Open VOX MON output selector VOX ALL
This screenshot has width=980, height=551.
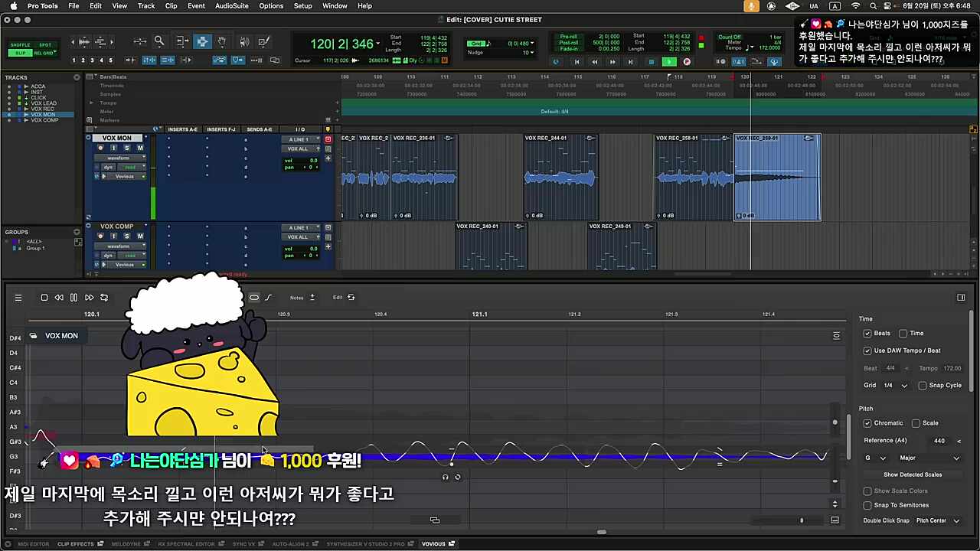pos(299,148)
